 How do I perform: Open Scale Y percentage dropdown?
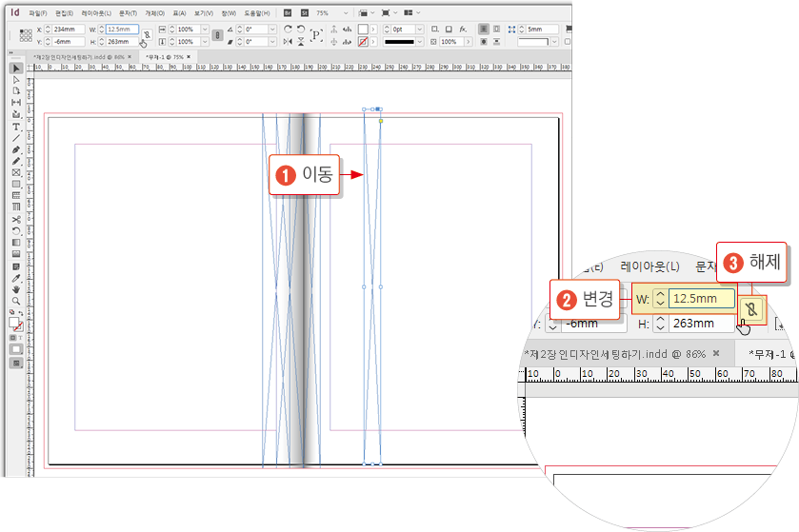click(x=205, y=42)
